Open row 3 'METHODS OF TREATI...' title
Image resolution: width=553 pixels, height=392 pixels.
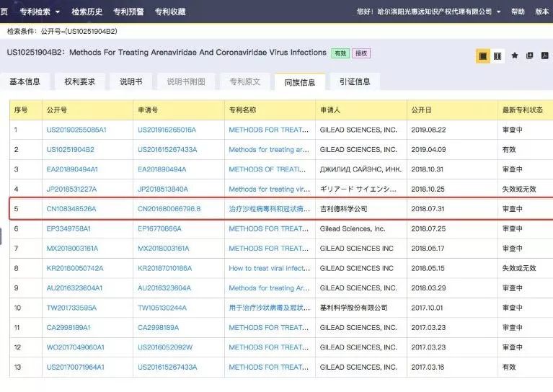pyautogui.click(x=267, y=169)
